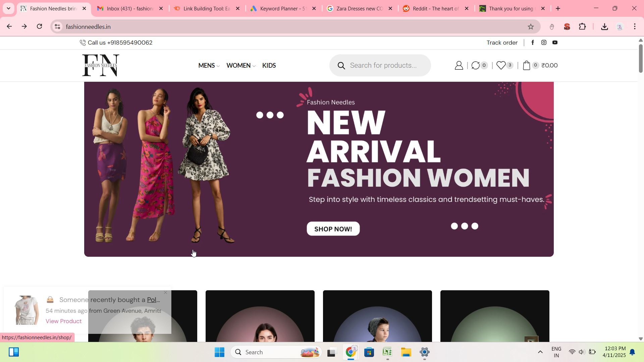The image size is (644, 362).
Task: Open Facebook page icon in header
Action: (x=533, y=43)
